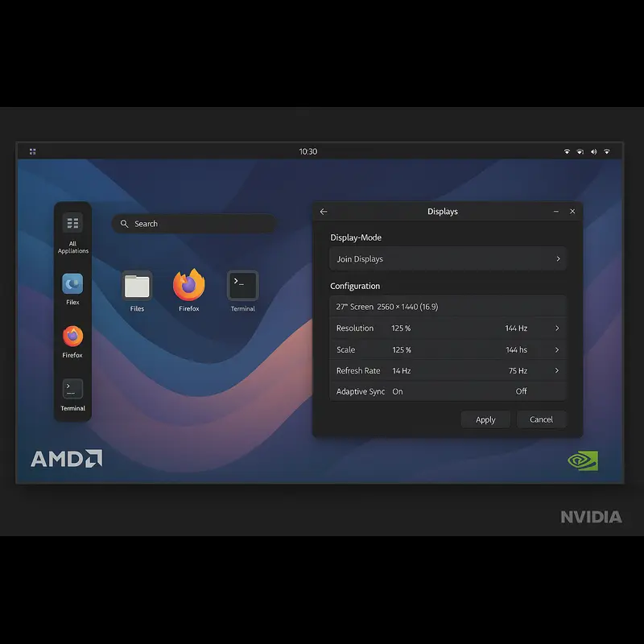Expand the Refresh Rate options
This screenshot has height=644, width=644.
point(556,370)
